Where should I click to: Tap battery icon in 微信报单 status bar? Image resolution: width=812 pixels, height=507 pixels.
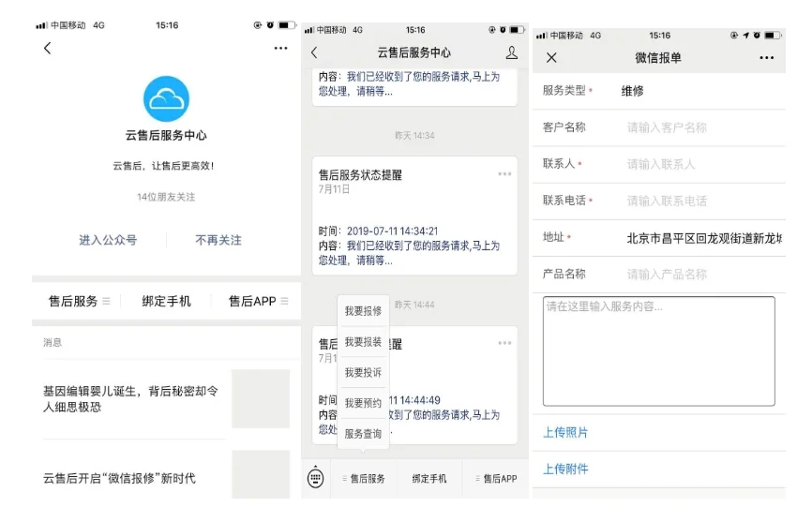point(773,36)
